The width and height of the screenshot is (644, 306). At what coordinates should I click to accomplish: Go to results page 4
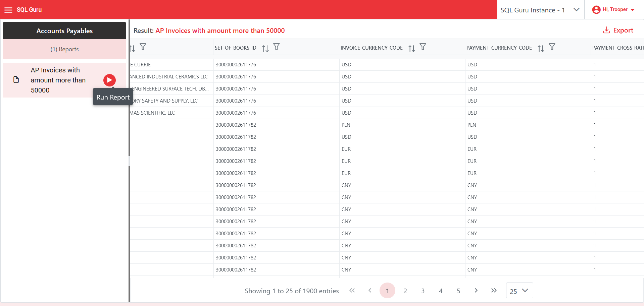click(x=441, y=291)
